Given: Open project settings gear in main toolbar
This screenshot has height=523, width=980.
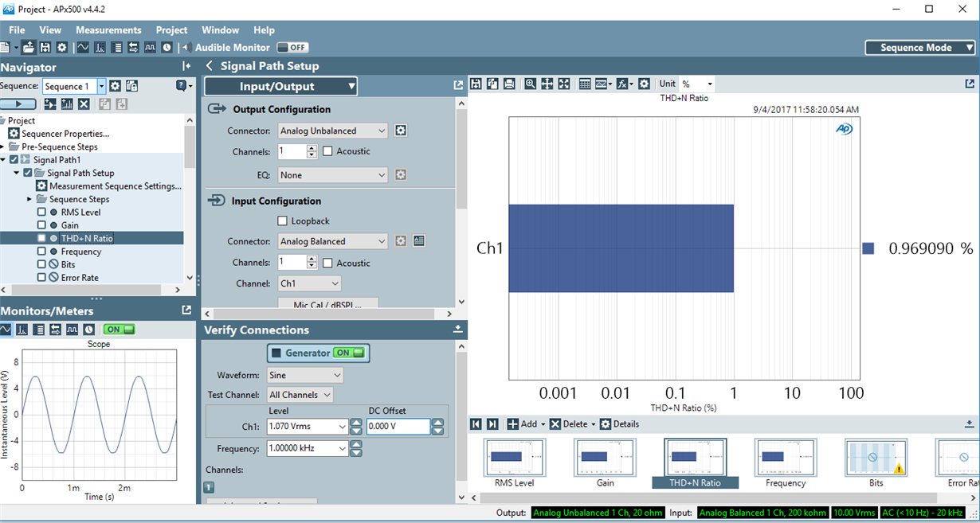Looking at the screenshot, I should click(x=61, y=48).
